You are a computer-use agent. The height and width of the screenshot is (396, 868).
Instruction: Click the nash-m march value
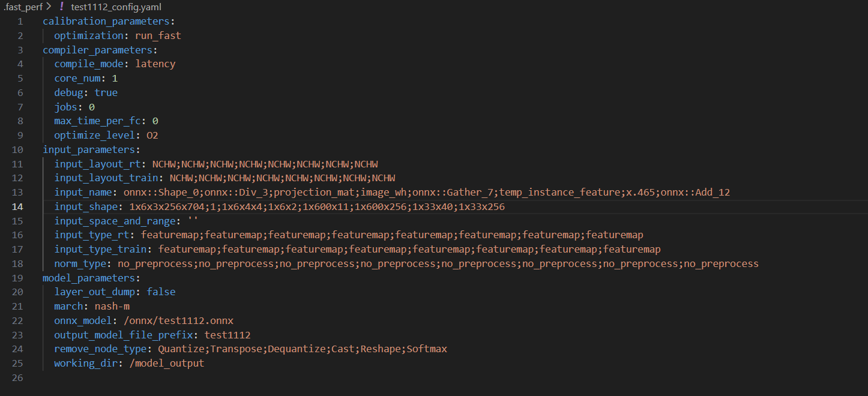click(112, 306)
